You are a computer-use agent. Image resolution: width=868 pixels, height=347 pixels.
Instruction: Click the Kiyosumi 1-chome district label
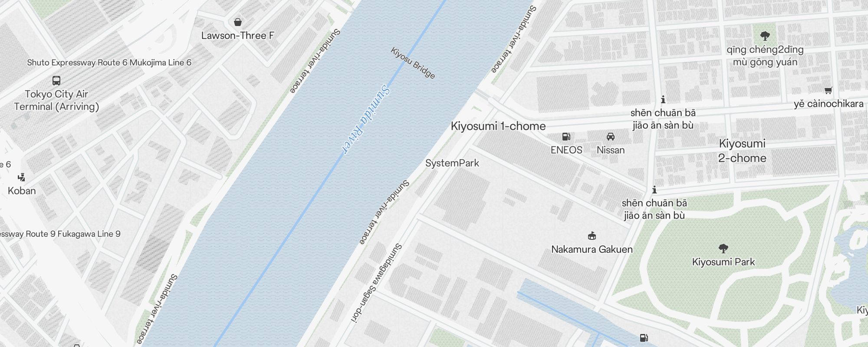[498, 126]
